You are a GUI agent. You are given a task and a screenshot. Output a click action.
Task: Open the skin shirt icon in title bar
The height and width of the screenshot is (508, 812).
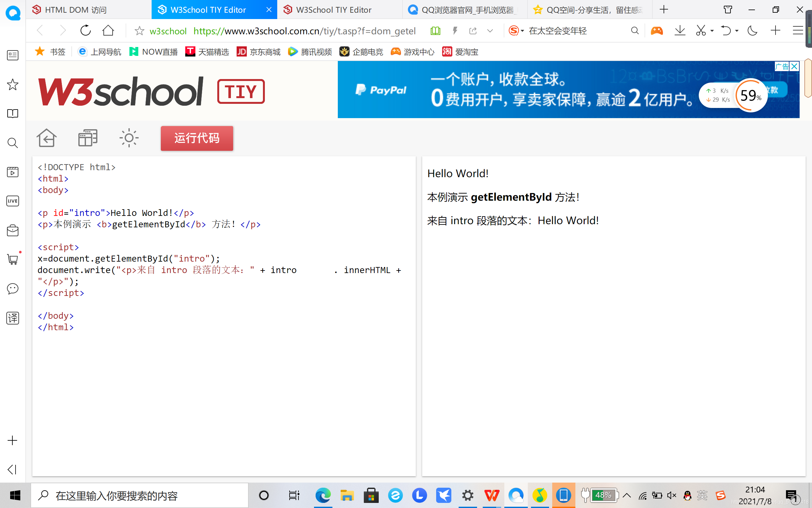tap(728, 10)
